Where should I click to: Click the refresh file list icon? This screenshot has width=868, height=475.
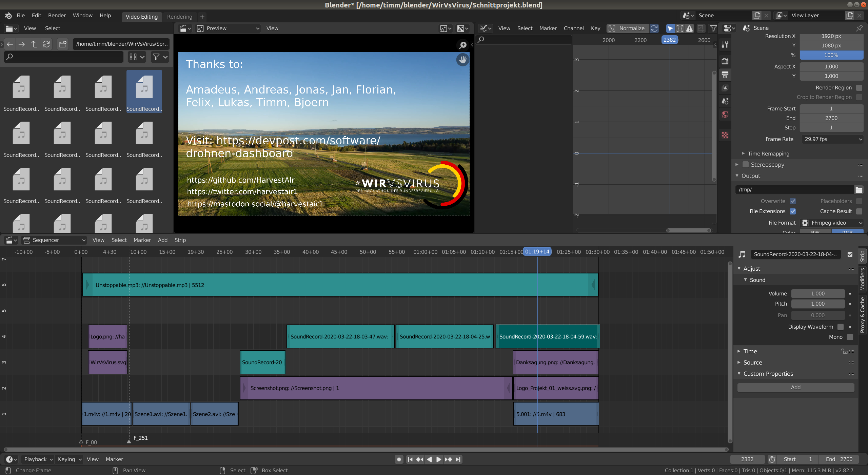tap(46, 44)
